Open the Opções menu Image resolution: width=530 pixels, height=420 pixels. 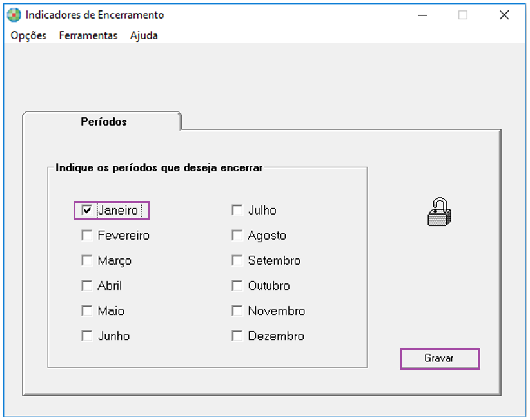28,35
